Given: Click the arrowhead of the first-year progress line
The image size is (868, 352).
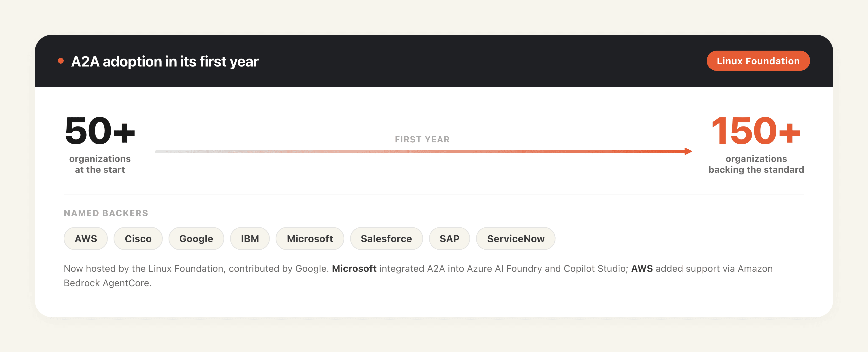Looking at the screenshot, I should pyautogui.click(x=688, y=151).
